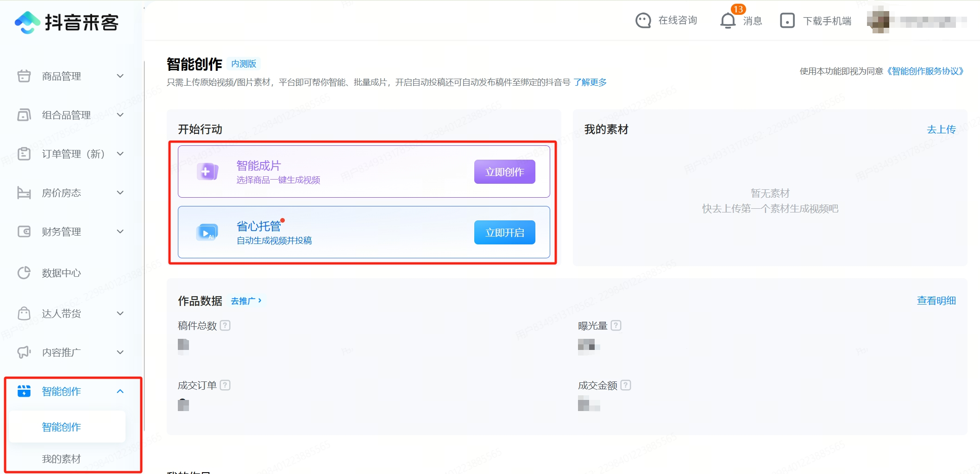Select 智能创作 submenu item

(x=61, y=427)
